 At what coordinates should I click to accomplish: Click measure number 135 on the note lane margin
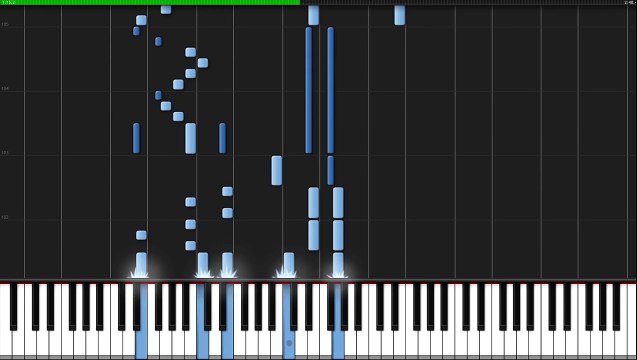[x=5, y=24]
